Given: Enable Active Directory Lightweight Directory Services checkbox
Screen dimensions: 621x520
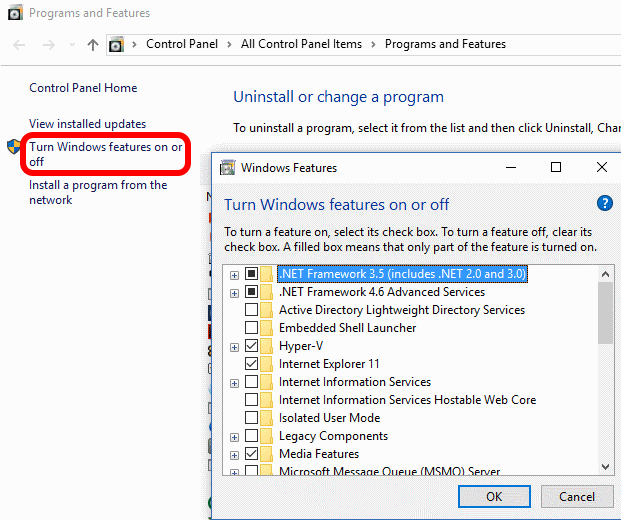Looking at the screenshot, I should (251, 310).
